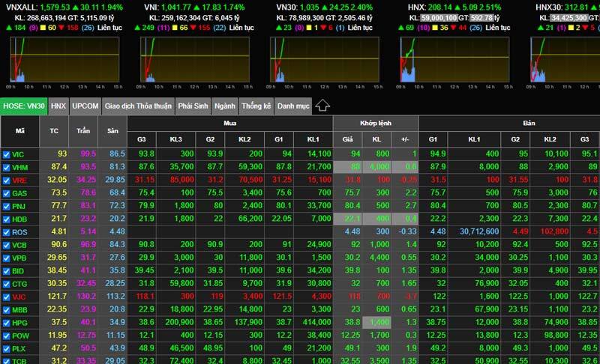600x364 pixels.
Task: Open the HOSE: VN30 dropdown tab
Action: click(24, 106)
